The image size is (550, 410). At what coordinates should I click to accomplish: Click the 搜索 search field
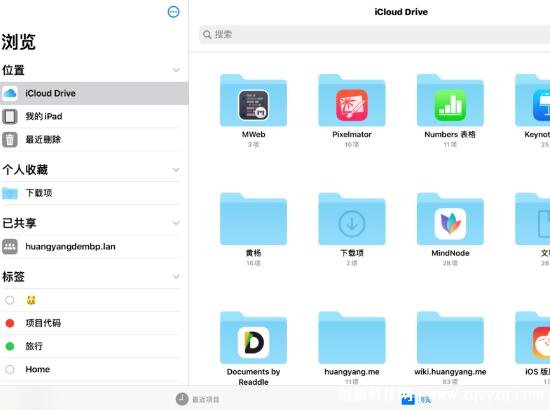pyautogui.click(x=375, y=35)
